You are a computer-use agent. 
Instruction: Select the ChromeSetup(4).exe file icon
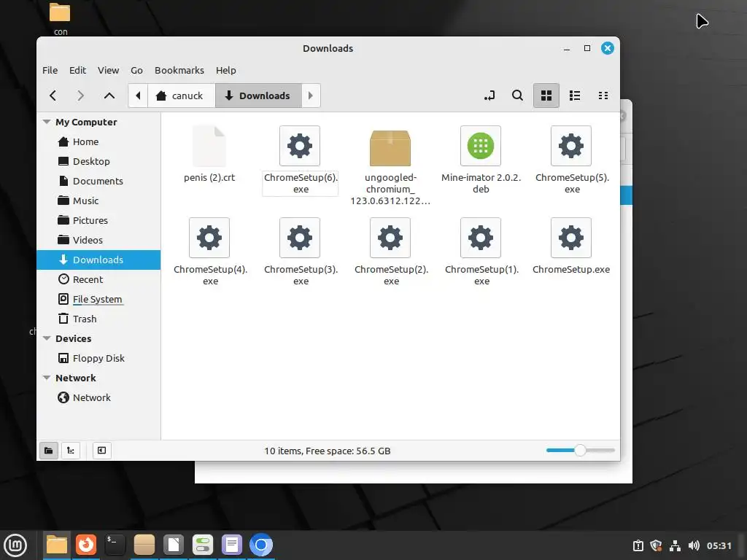click(x=209, y=238)
